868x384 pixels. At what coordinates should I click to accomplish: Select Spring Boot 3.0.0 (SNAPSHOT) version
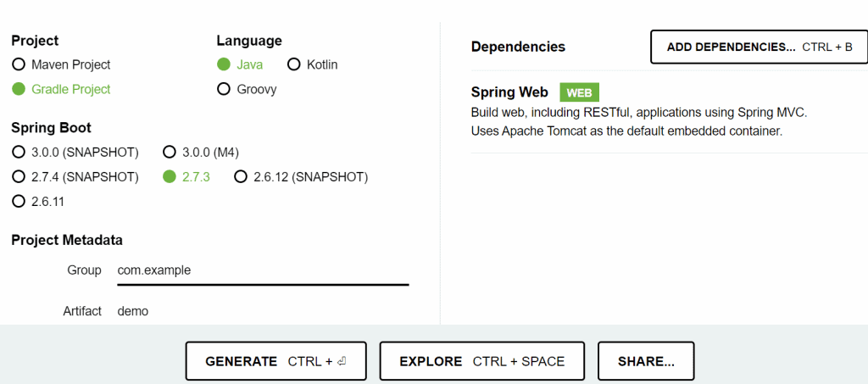pos(19,153)
